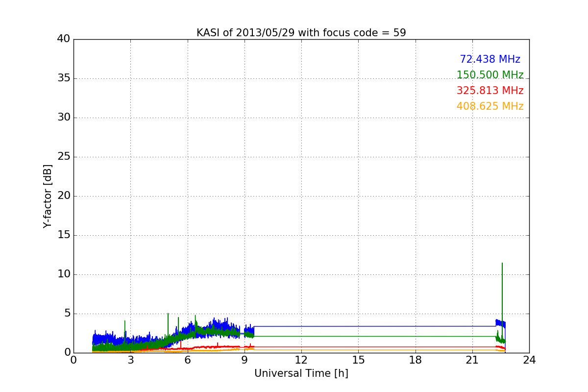
Task: Click the y-axis tick label 40
Action: [63, 39]
